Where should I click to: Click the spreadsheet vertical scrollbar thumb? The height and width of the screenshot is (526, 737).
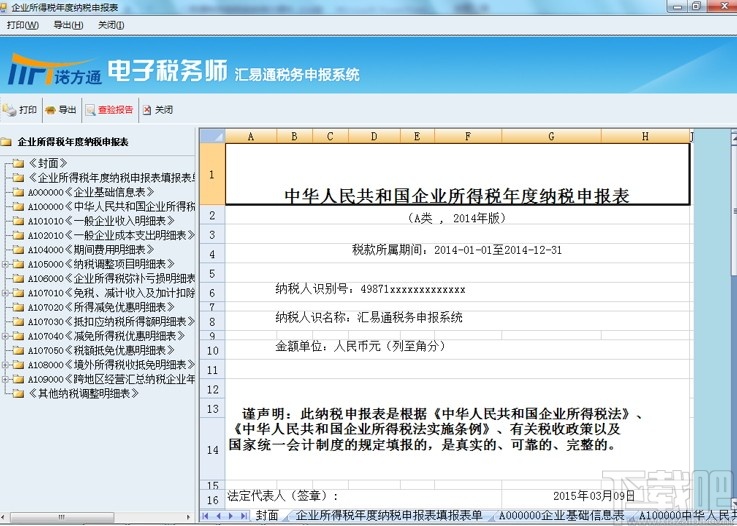[734, 211]
